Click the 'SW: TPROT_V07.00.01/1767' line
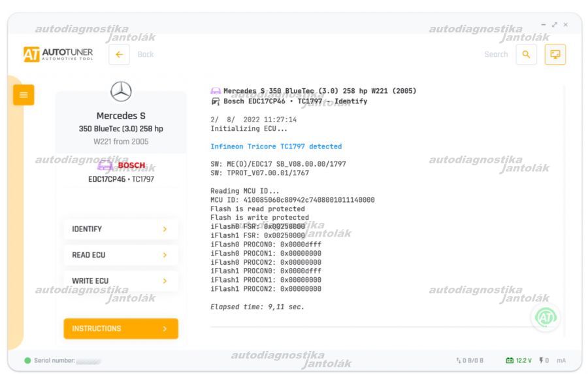 [x=259, y=173]
